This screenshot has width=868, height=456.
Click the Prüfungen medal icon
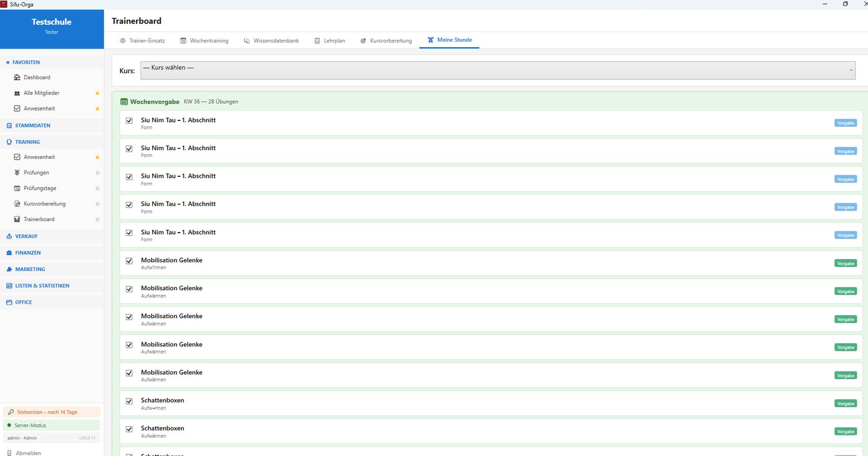(17, 173)
